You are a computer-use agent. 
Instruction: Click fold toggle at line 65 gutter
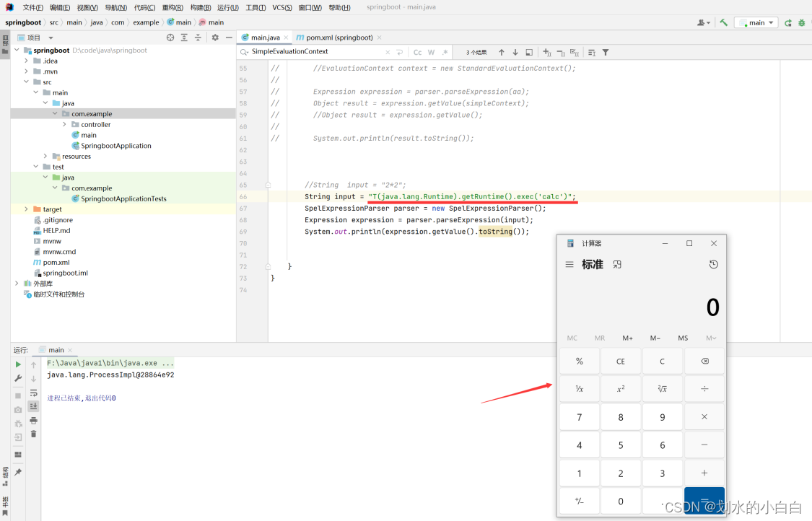pos(269,185)
